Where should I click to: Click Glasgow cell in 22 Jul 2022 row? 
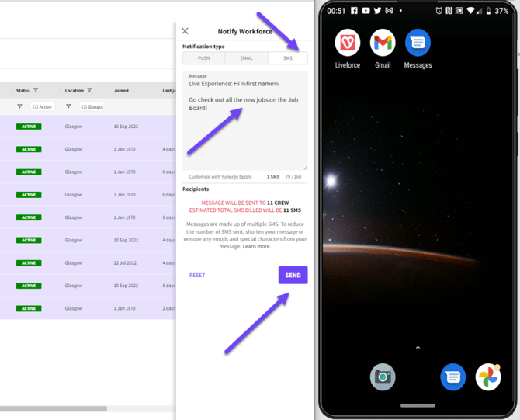click(74, 262)
